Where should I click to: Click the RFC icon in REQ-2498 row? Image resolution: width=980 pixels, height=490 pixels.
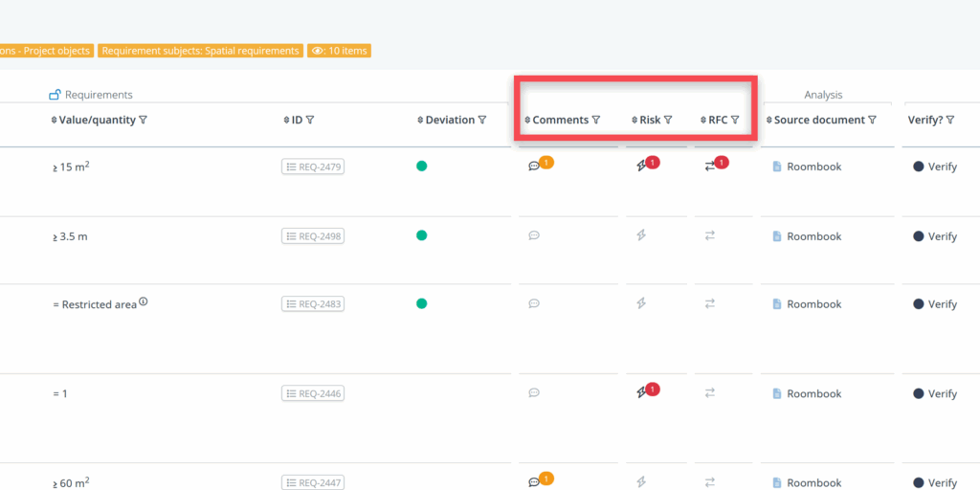tap(710, 235)
